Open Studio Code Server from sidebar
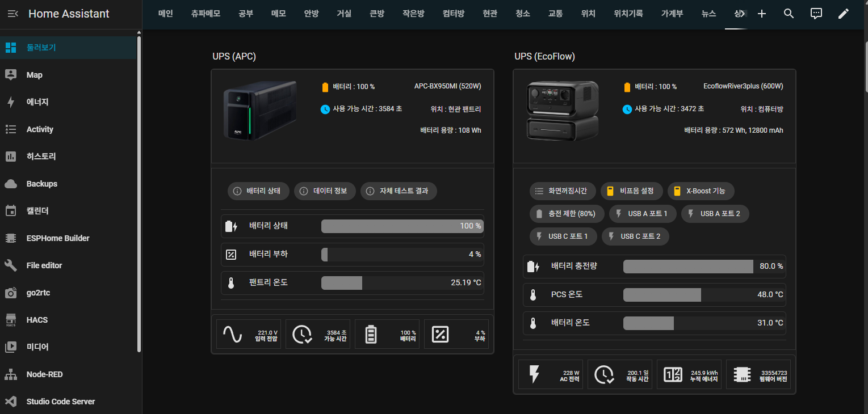868x414 pixels. [x=60, y=402]
